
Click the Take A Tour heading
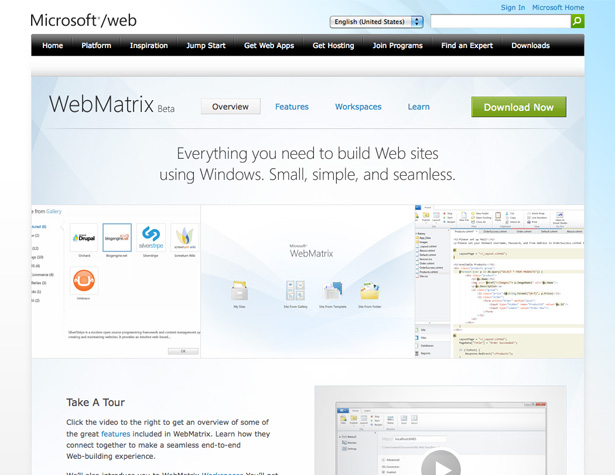pyautogui.click(x=95, y=402)
